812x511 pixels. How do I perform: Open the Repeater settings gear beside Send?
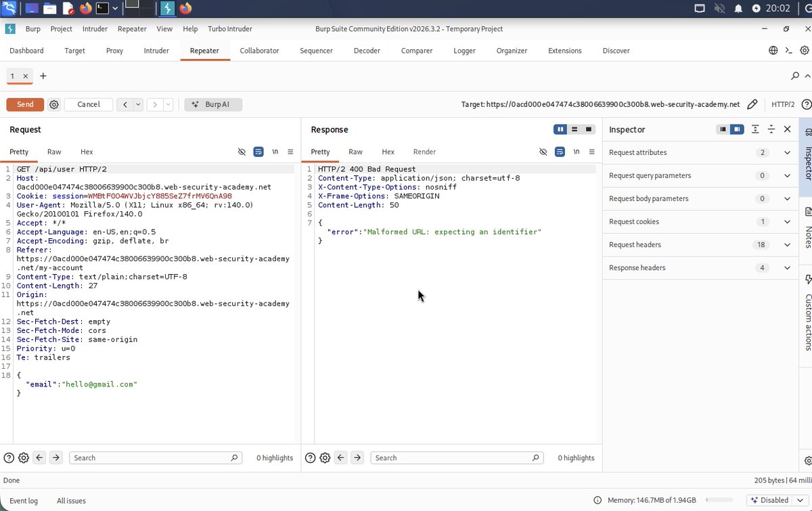(54, 104)
